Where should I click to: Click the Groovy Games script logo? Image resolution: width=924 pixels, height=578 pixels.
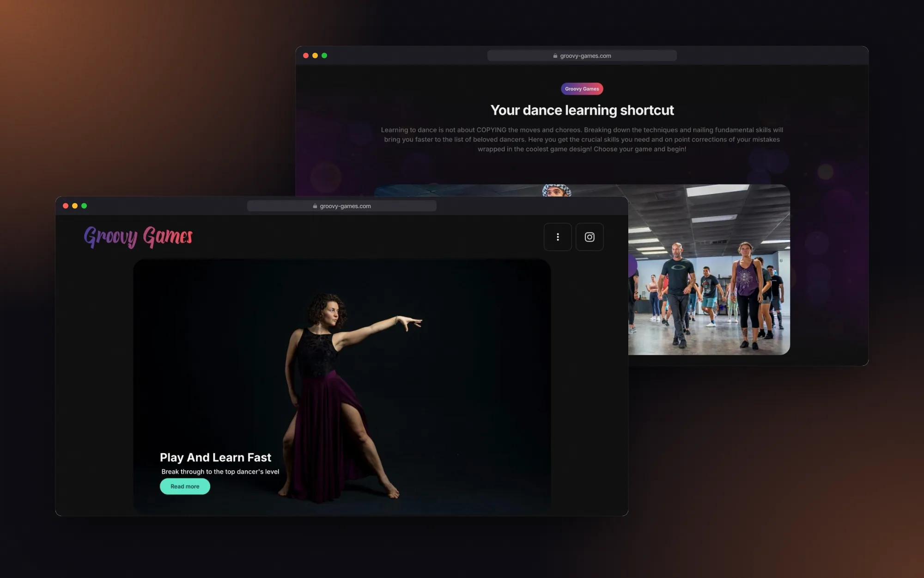tap(138, 237)
